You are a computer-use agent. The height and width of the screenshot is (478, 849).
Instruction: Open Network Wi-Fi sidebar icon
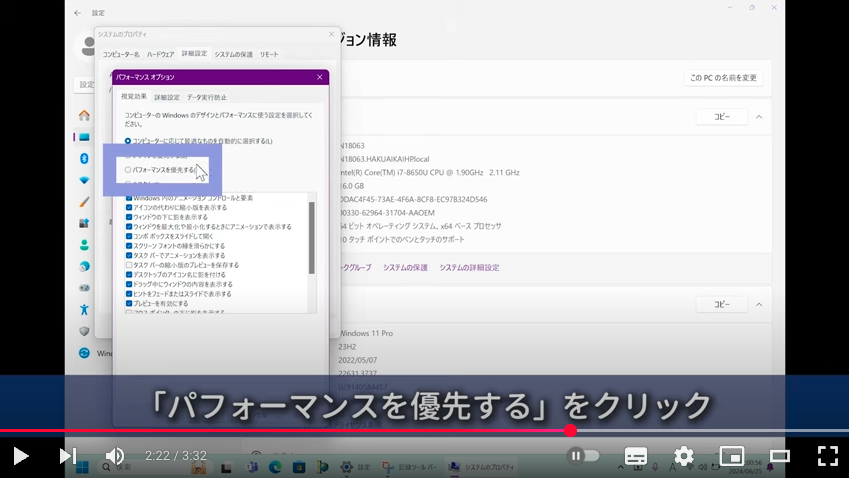pyautogui.click(x=84, y=180)
